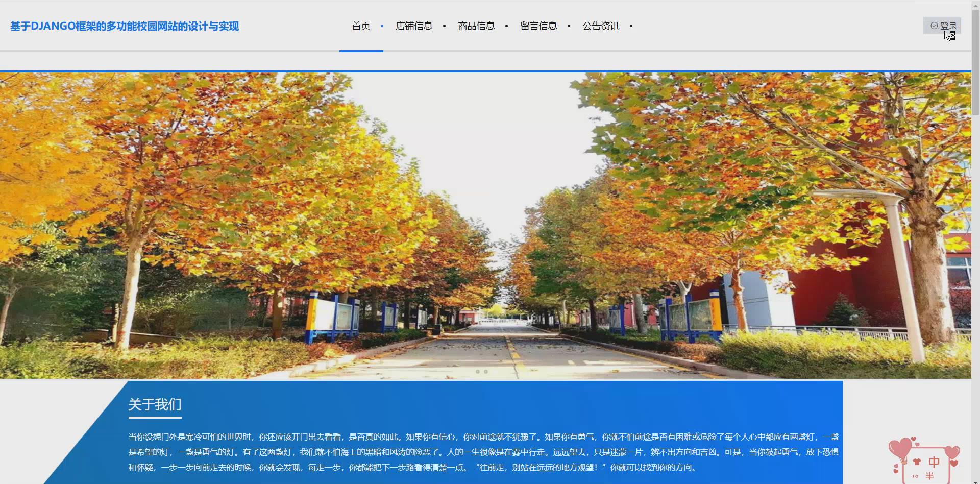The image size is (980, 484).
Task: Open the 留言信息 page
Action: [538, 26]
